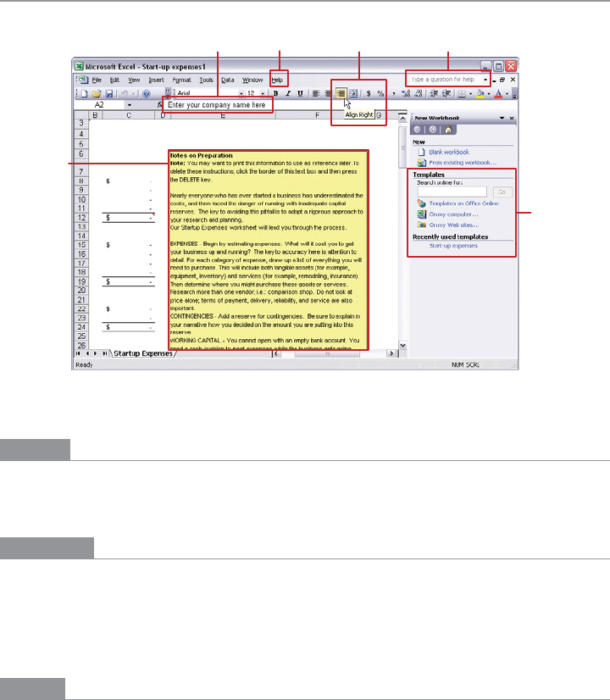Image resolution: width=610 pixels, height=700 pixels.
Task: Open the Tools menu
Action: tap(206, 80)
